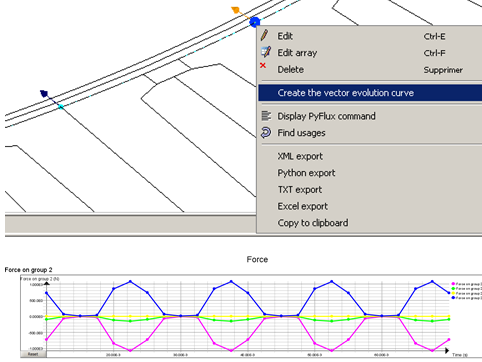Click the blue curve's first peak point

click(x=130, y=282)
